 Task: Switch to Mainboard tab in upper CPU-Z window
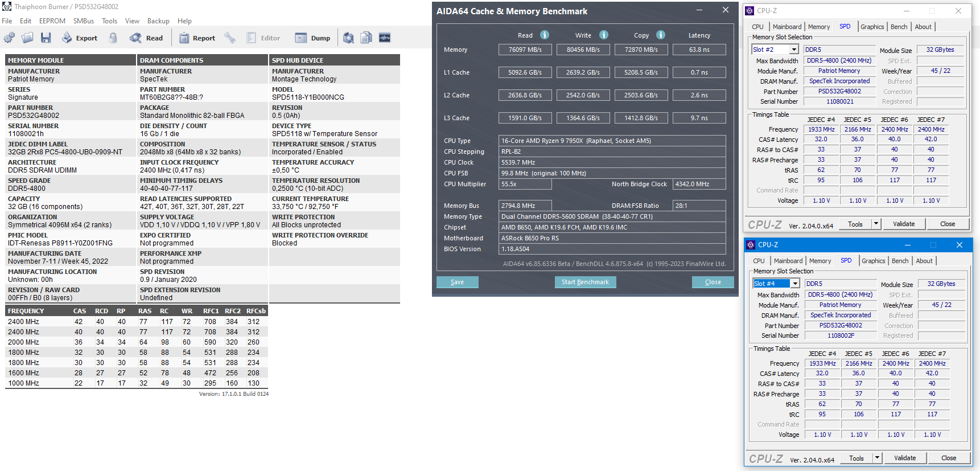787,27
